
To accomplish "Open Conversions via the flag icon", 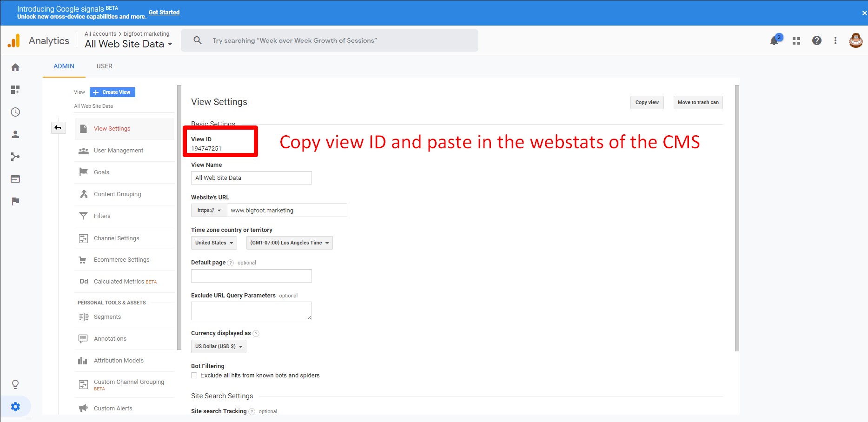I will tap(15, 201).
